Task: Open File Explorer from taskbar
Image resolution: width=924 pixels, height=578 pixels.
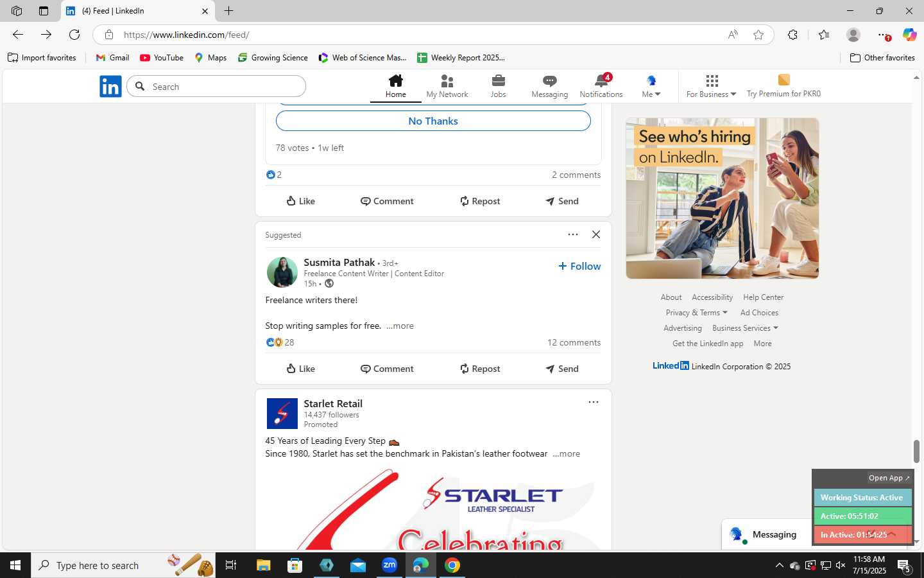Action: pyautogui.click(x=263, y=565)
